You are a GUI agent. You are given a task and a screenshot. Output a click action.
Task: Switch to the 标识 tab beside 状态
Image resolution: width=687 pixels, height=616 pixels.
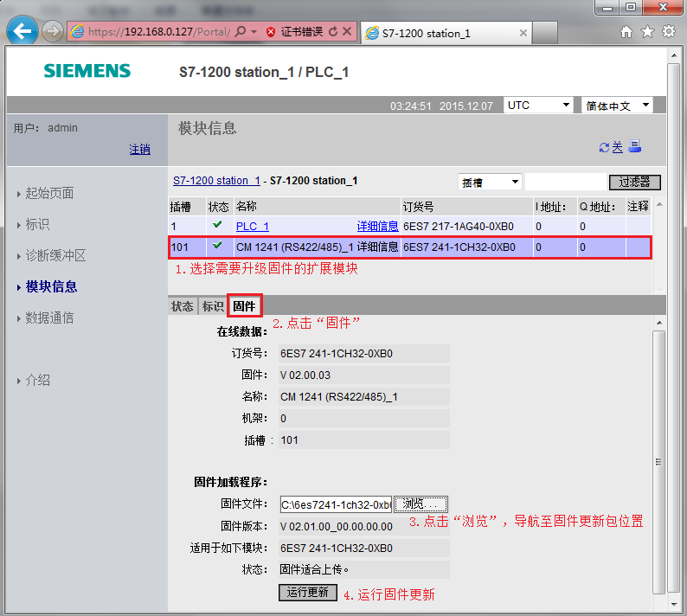click(x=213, y=306)
